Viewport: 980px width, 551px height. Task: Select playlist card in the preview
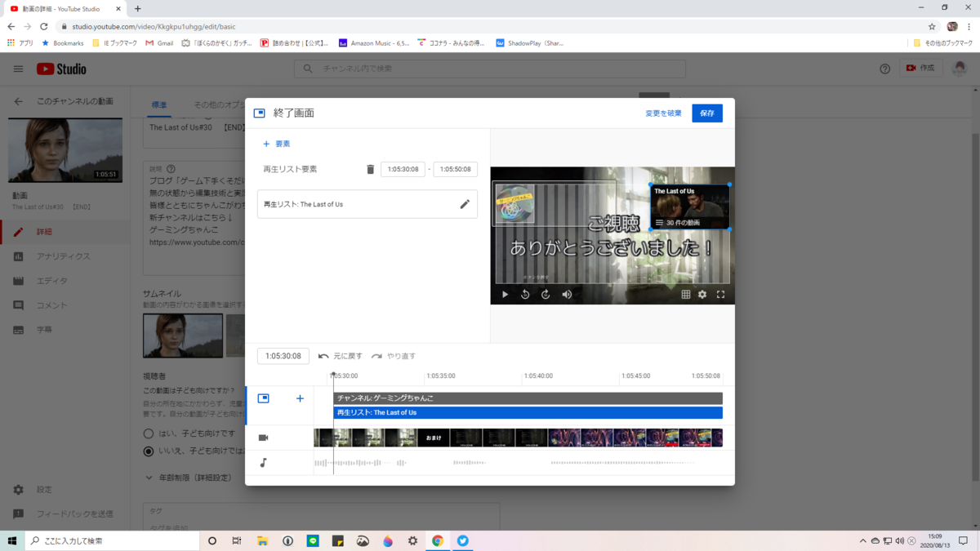click(x=690, y=207)
